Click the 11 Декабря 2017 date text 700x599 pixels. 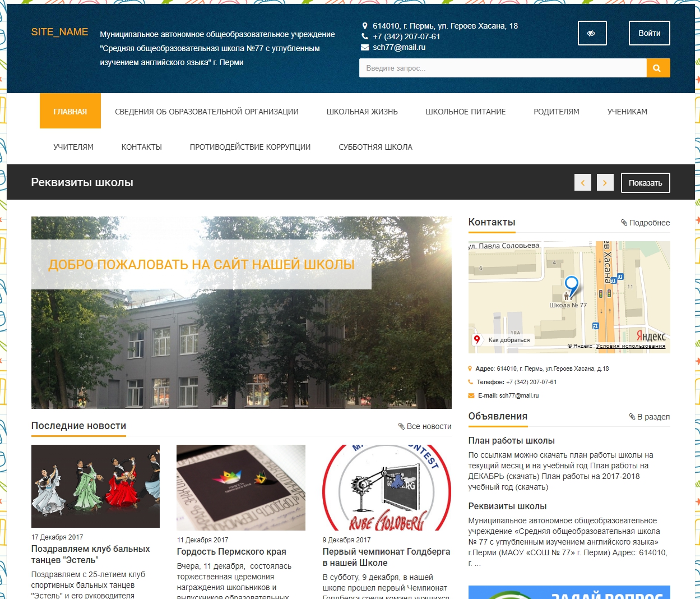[203, 540]
